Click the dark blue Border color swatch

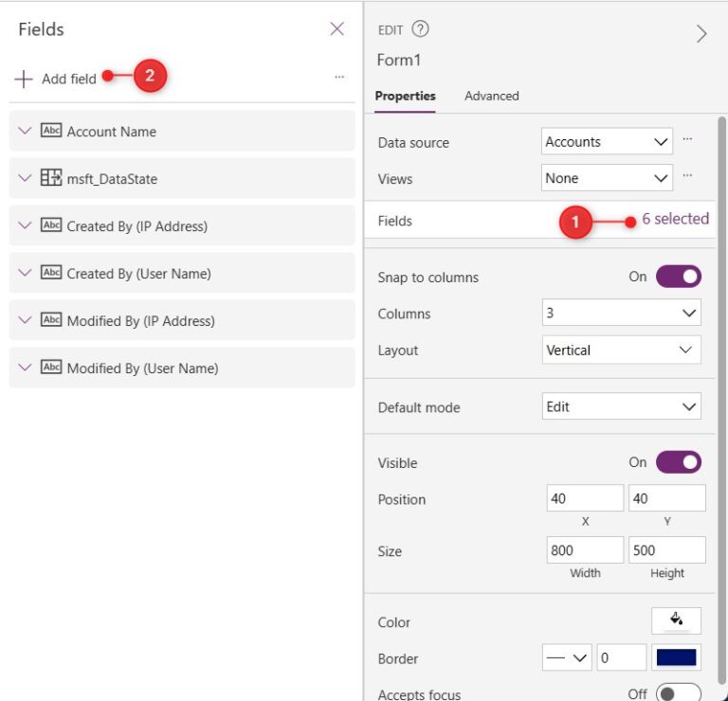tap(676, 657)
